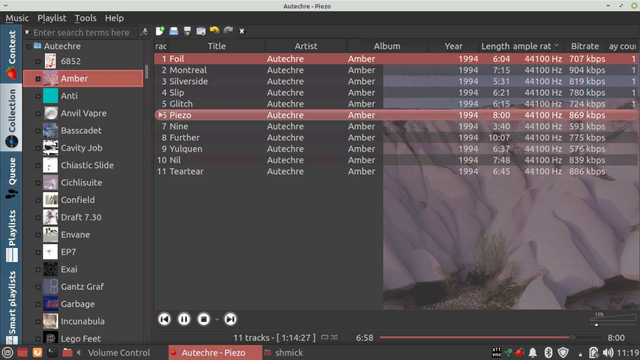Open the notifications bell in the tray
This screenshot has height=360, width=640.
point(533,353)
